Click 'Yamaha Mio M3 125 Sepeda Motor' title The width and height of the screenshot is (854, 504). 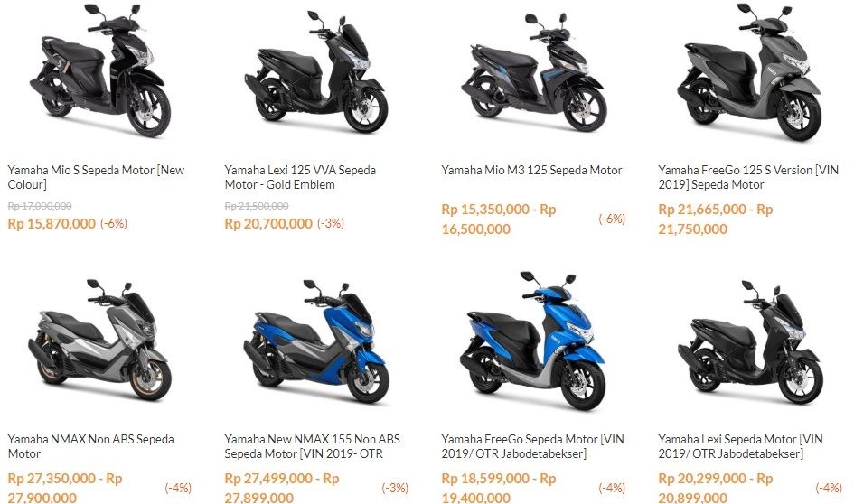531,170
